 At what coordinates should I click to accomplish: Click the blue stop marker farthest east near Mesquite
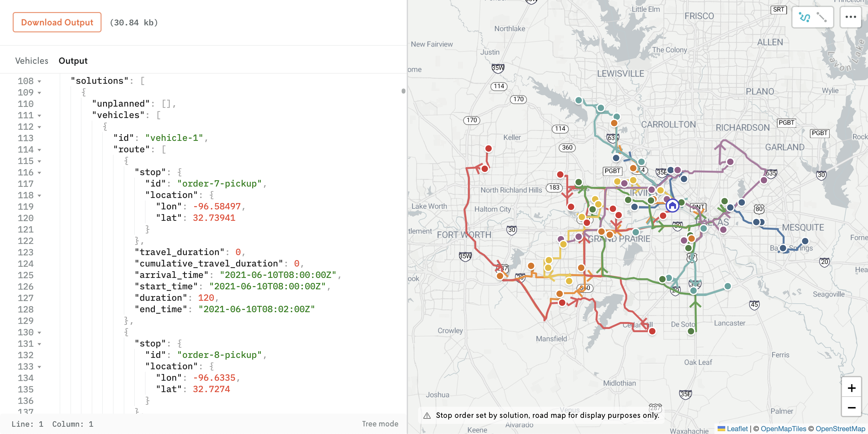(805, 241)
